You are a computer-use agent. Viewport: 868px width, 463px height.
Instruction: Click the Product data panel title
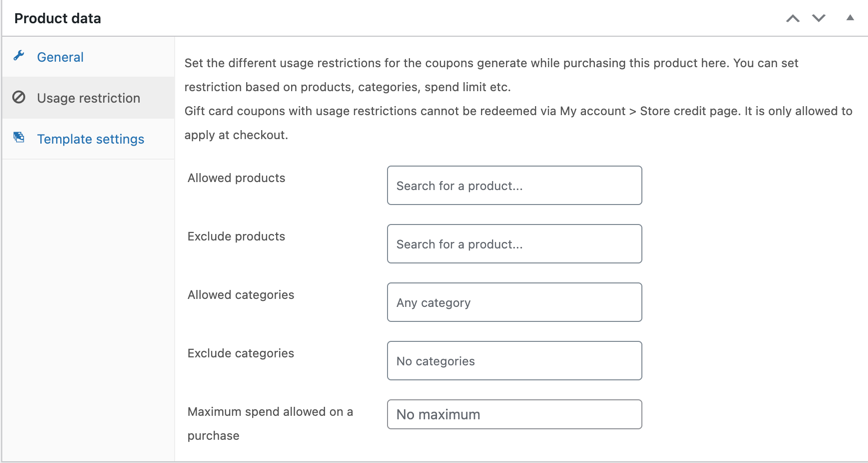pyautogui.click(x=58, y=18)
